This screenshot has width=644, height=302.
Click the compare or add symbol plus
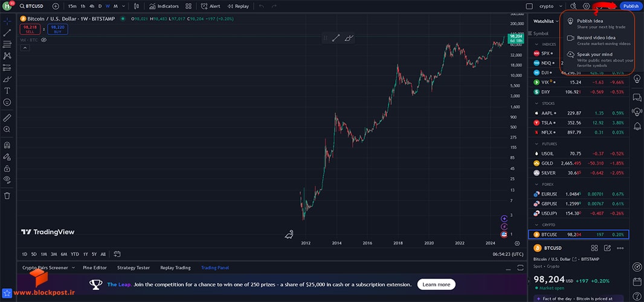point(56,6)
